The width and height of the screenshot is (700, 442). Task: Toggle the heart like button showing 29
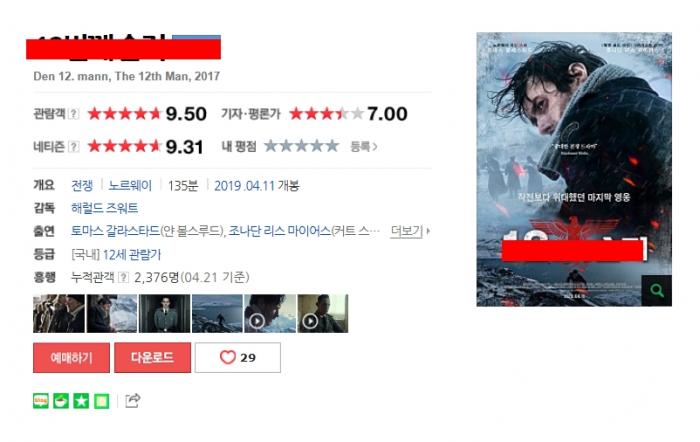coord(238,358)
